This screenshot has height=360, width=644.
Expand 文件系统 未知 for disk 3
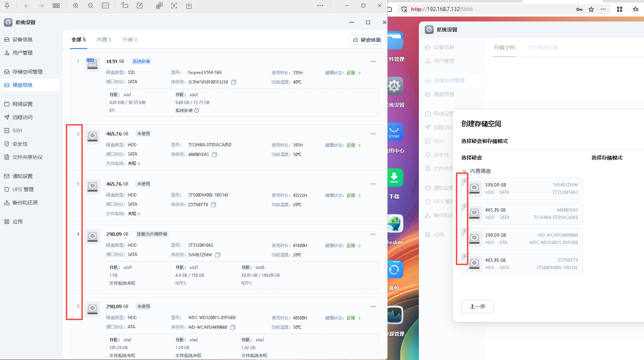134,213
